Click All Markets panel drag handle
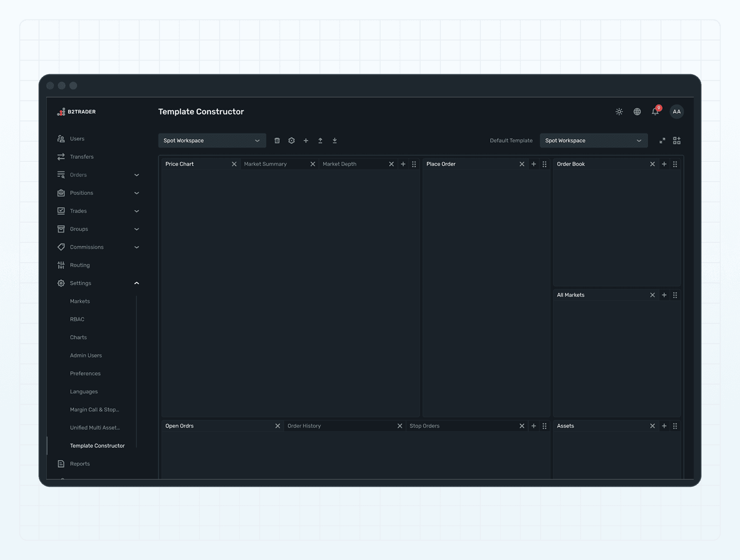Viewport: 740px width, 560px height. point(675,295)
